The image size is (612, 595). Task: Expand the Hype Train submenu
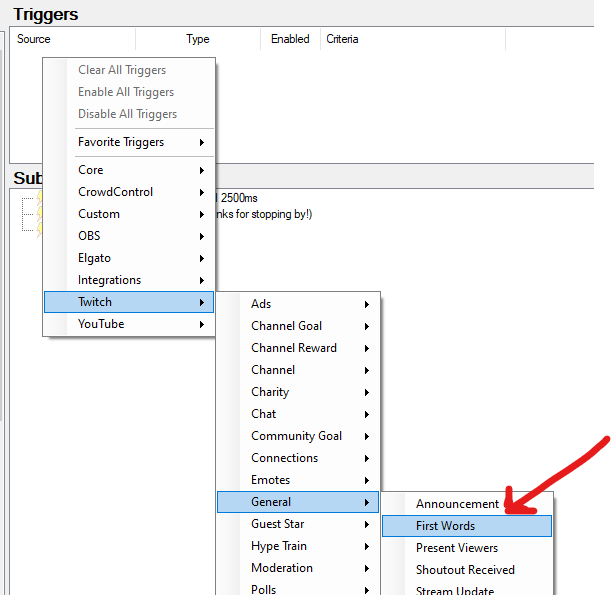point(279,546)
